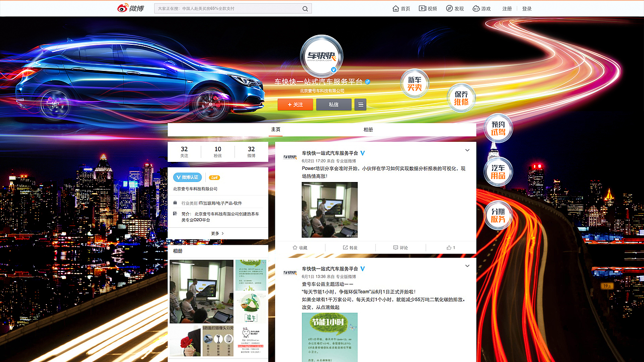
Task: Click the second post author name
Action: tap(330, 268)
